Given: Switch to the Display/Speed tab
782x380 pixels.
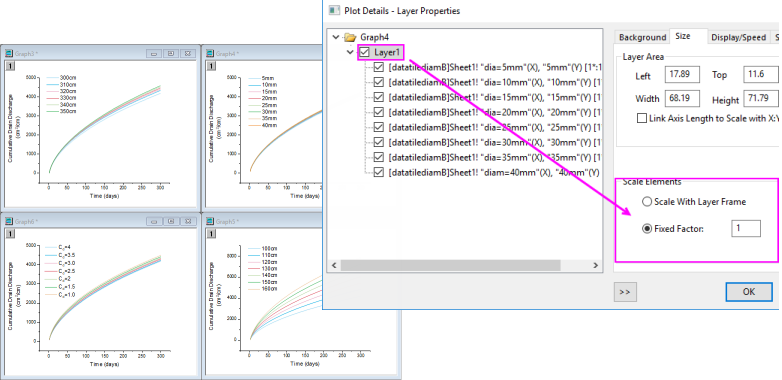Looking at the screenshot, I should [739, 37].
